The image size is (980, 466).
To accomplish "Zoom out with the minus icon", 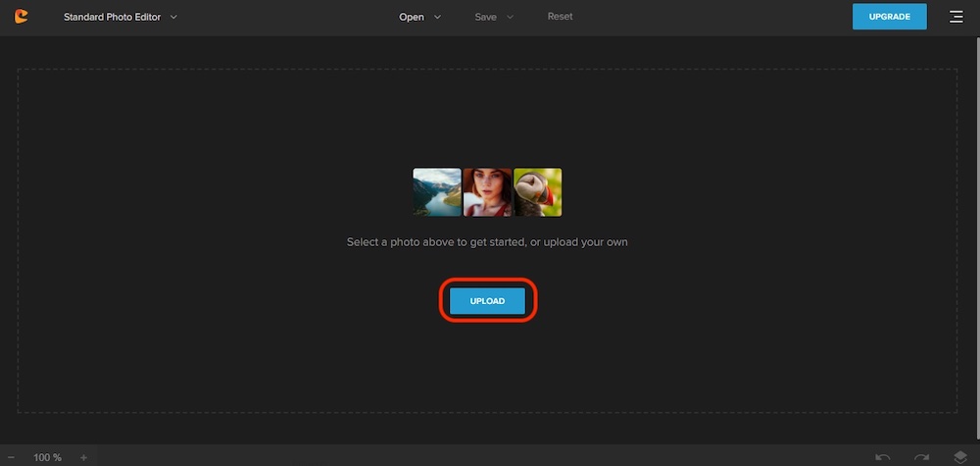I will click(11, 458).
